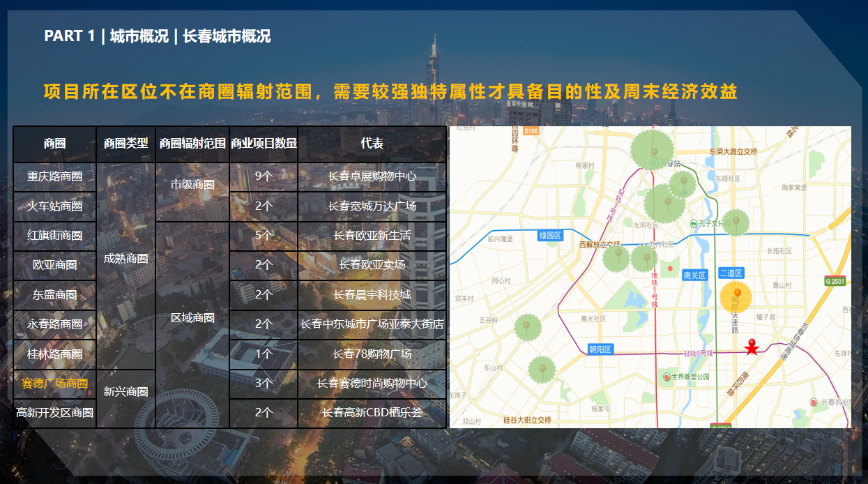The height and width of the screenshot is (484, 868).
Task: Select the 重庆路商圈 table cell
Action: coord(54,176)
